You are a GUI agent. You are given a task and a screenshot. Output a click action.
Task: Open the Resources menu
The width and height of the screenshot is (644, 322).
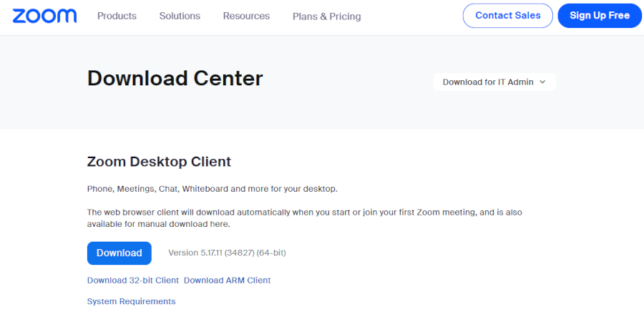pyautogui.click(x=246, y=16)
